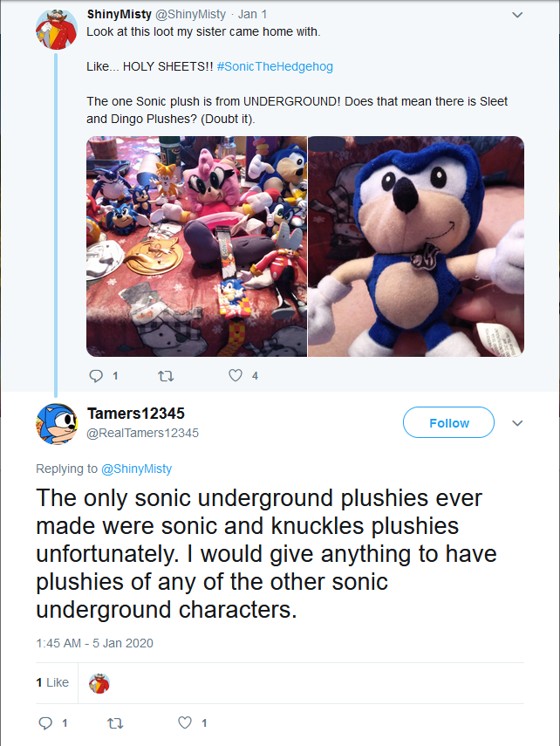Follow Tamers12345
The height and width of the screenshot is (746, 560).
pyautogui.click(x=448, y=423)
